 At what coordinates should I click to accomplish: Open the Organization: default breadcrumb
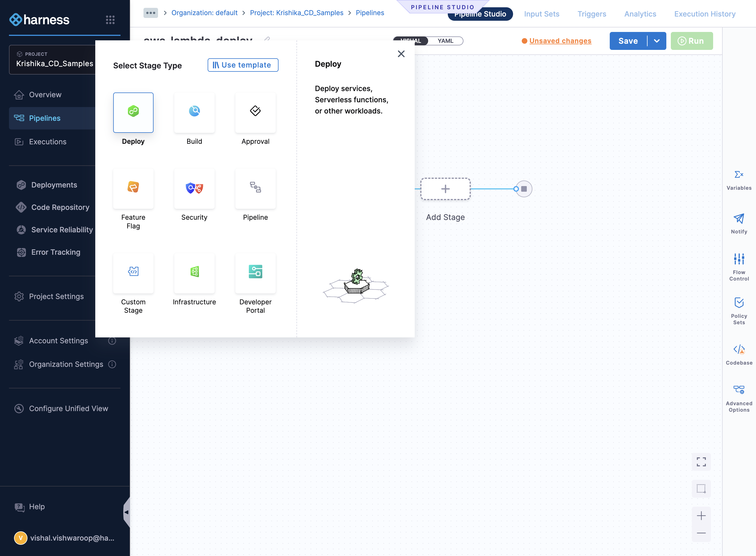click(x=204, y=13)
